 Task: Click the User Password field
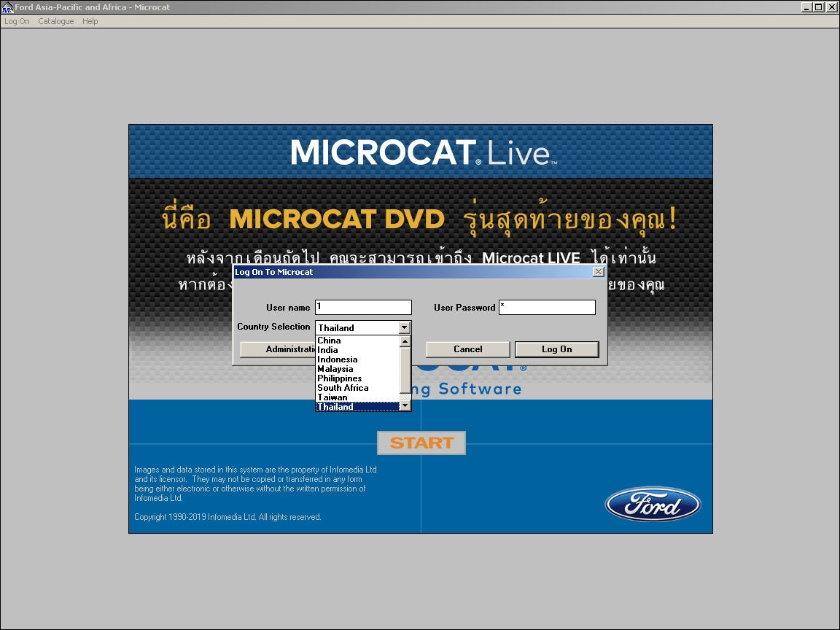pos(546,307)
